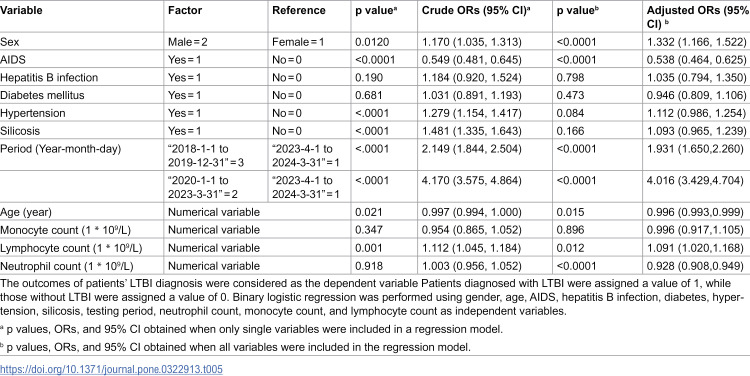The width and height of the screenshot is (750, 376).
Task: Click the Silicosis row label
Action: pyautogui.click(x=20, y=131)
